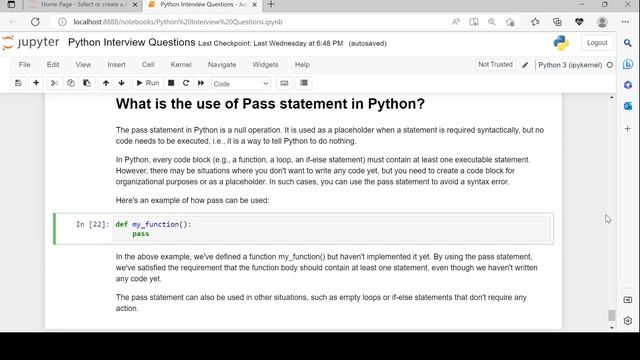
Task: Open the immersive reader icon
Action: [473, 22]
